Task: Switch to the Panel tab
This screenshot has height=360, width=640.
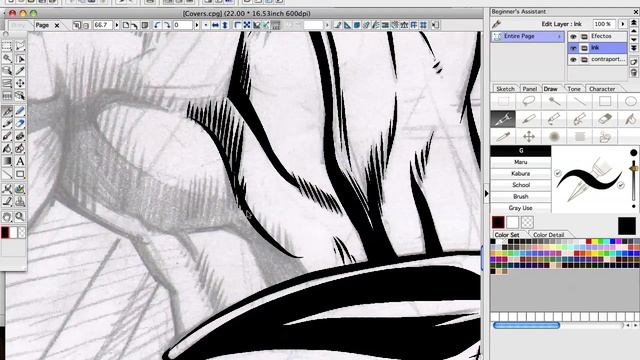Action: pyautogui.click(x=530, y=89)
